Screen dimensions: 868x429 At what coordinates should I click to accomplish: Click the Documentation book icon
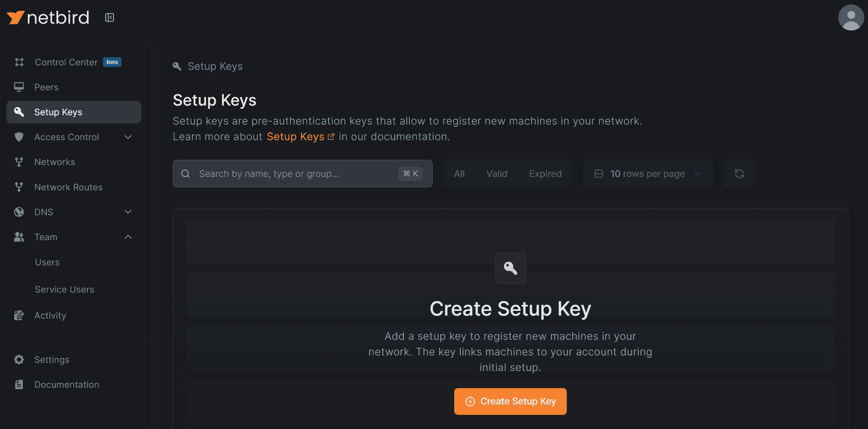pos(19,384)
